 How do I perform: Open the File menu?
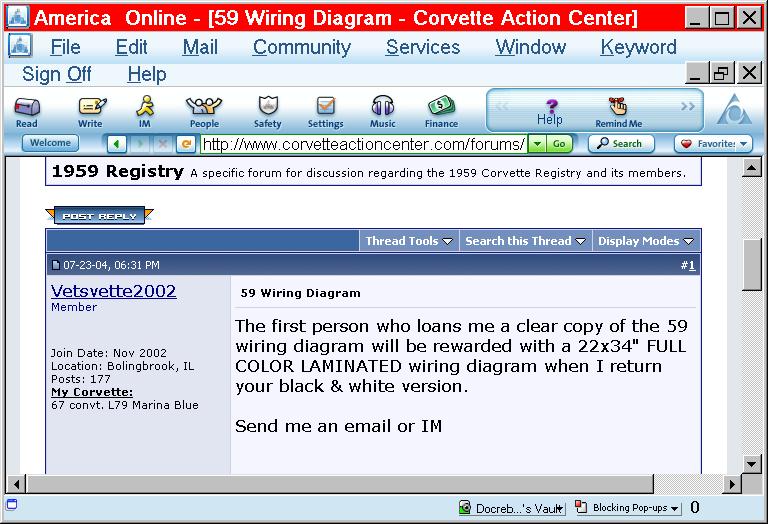(x=66, y=47)
